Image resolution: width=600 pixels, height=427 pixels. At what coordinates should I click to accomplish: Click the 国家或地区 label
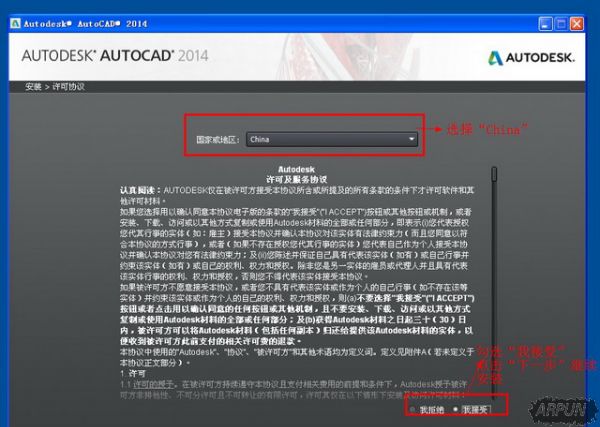pyautogui.click(x=218, y=140)
